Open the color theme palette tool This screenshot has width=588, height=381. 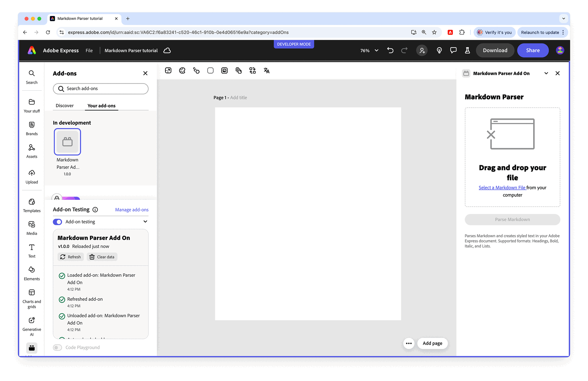click(x=182, y=70)
